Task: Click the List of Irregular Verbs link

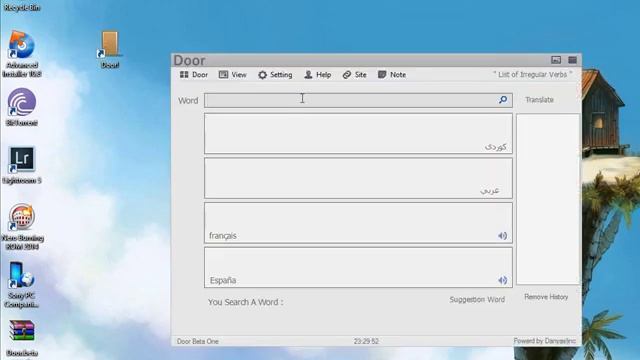Action: pos(533,74)
